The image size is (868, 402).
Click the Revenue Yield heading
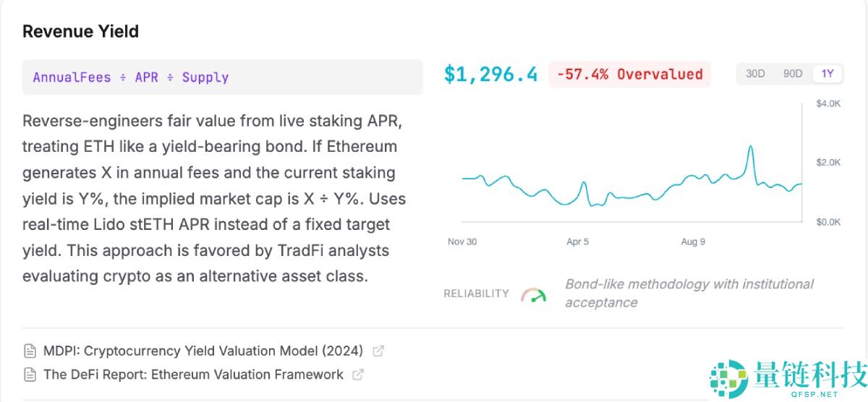tap(80, 32)
